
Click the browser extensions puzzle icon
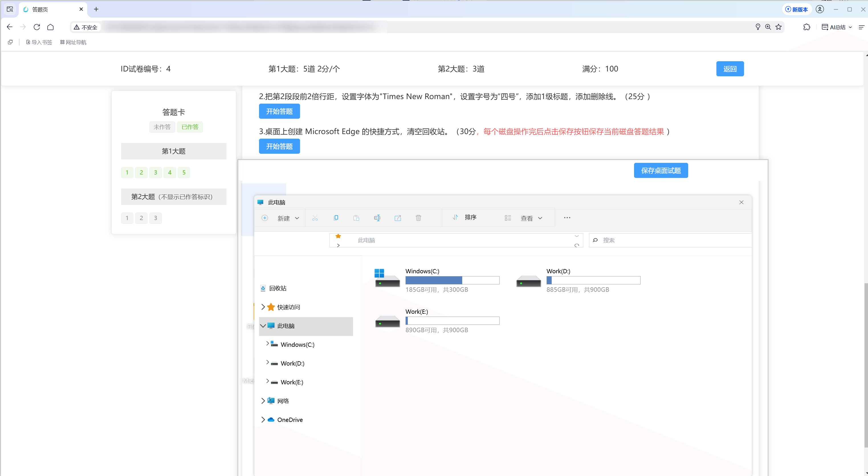806,27
